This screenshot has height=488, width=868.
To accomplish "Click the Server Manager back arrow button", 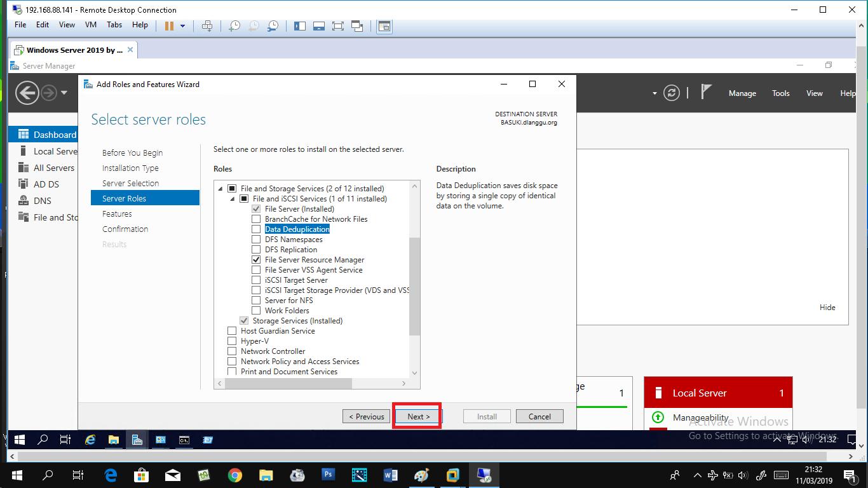I will 27,93.
